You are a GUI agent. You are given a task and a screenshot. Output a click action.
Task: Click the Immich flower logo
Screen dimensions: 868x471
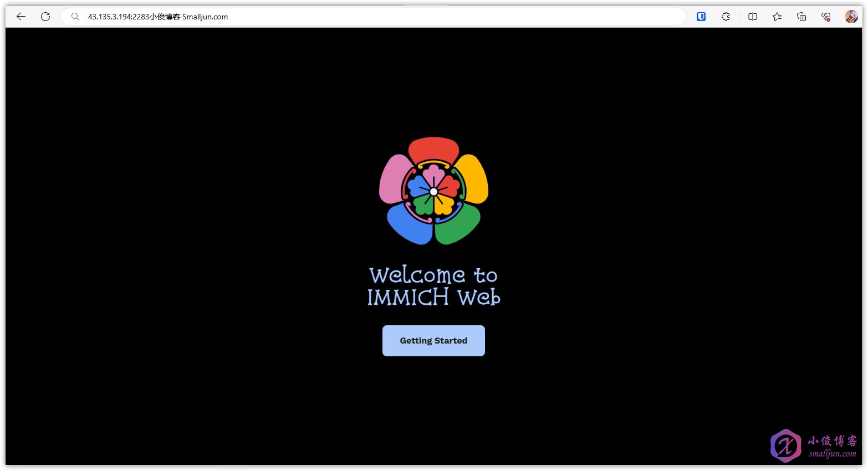tap(433, 191)
